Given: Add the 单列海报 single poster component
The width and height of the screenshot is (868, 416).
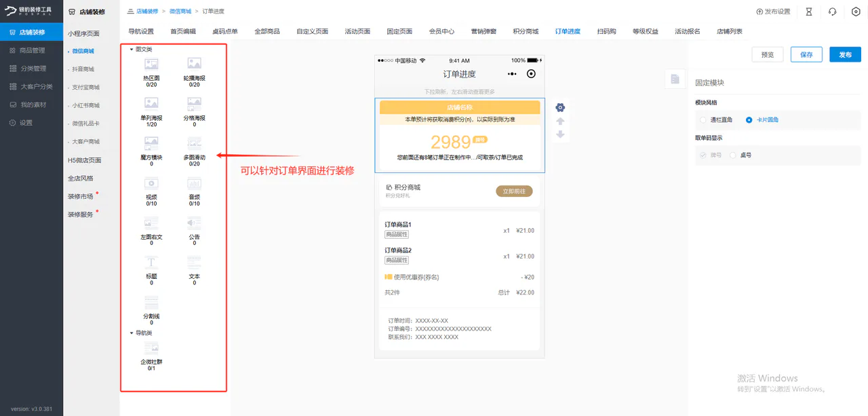Looking at the screenshot, I should [x=151, y=111].
